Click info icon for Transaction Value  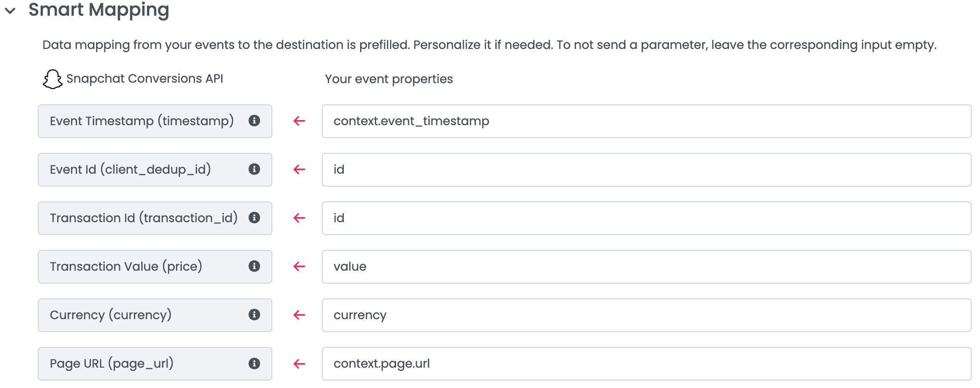point(254,266)
